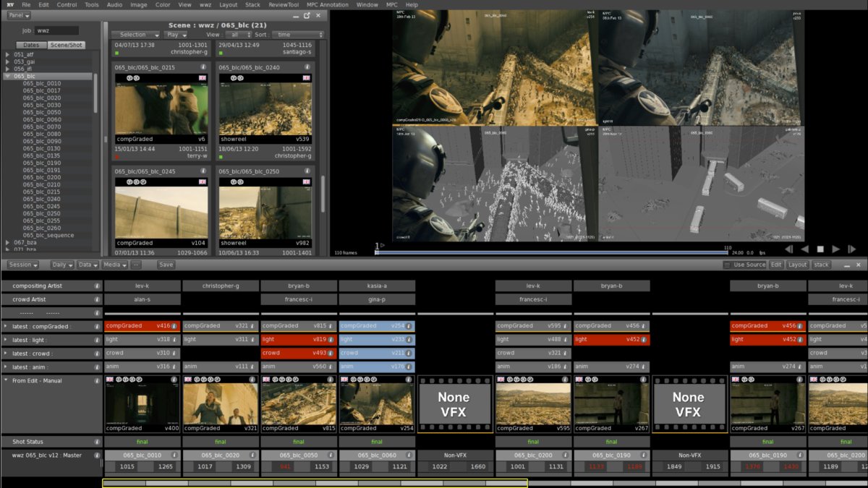The image size is (868, 488).
Task: Open info on red crowd v493 cell
Action: point(331,353)
